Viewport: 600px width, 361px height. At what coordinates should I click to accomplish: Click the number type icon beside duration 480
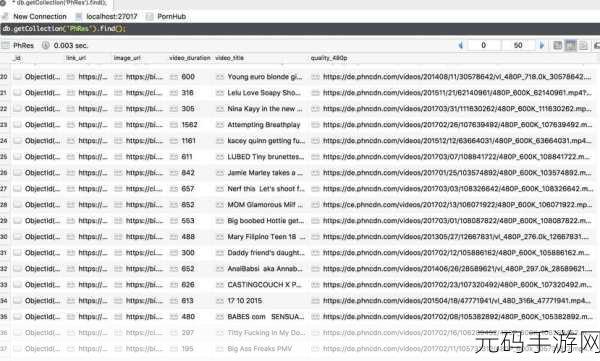point(174,317)
